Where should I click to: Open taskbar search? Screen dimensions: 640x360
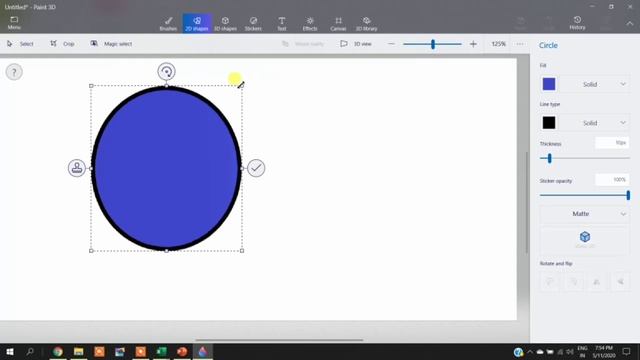pyautogui.click(x=30, y=351)
